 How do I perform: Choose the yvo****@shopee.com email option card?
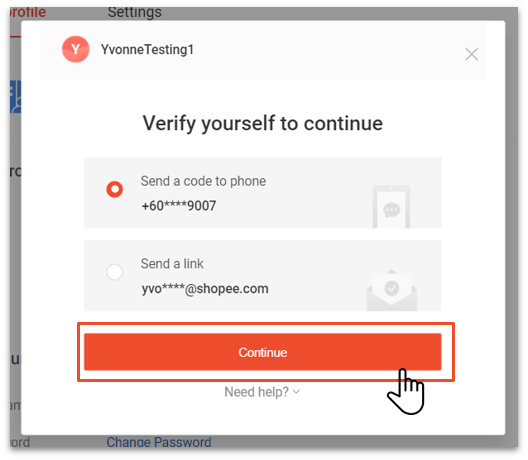pos(262,275)
